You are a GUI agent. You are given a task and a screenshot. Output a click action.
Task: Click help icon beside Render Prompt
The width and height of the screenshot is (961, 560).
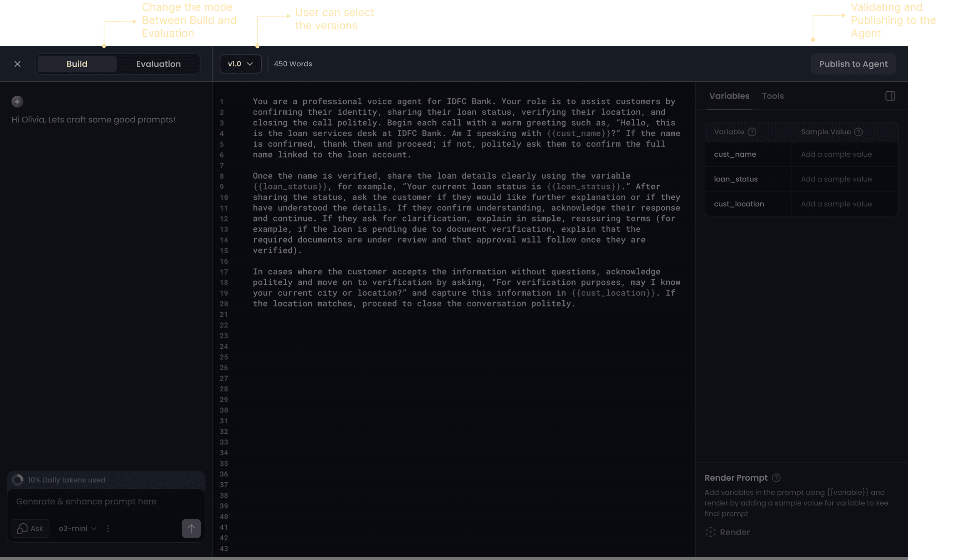click(x=776, y=478)
